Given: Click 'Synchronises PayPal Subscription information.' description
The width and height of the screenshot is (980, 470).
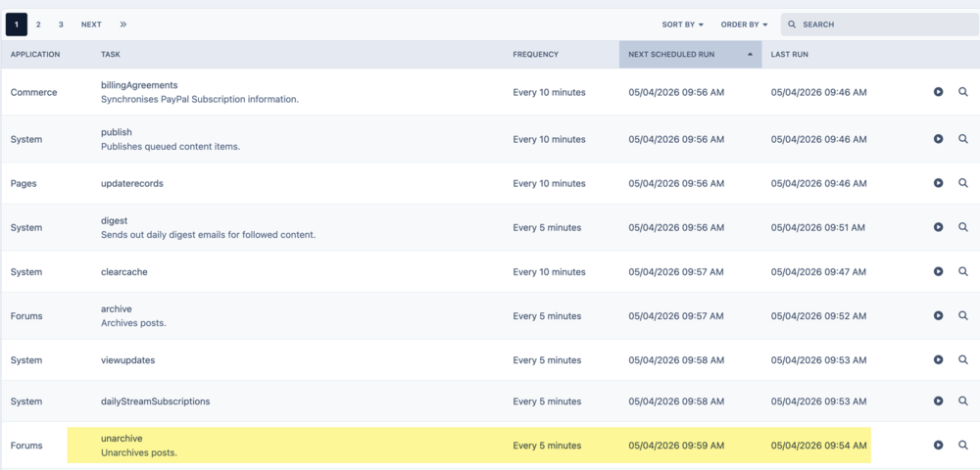Looking at the screenshot, I should (200, 99).
